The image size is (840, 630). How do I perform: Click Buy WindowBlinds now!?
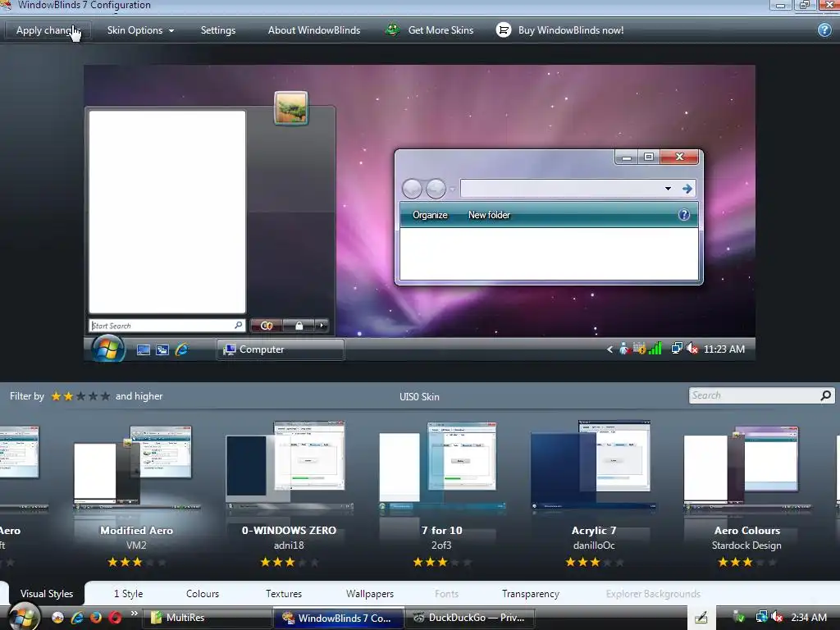(571, 30)
